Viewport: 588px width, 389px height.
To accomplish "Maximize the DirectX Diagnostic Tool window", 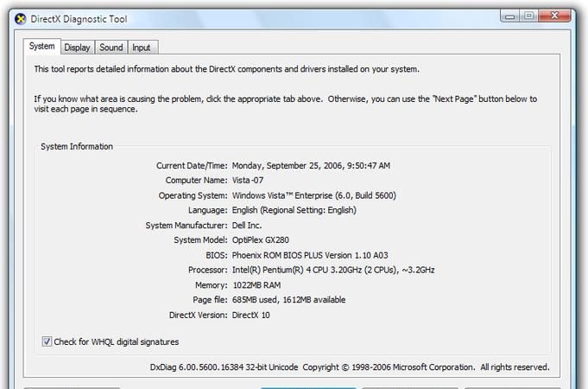I will pos(527,16).
